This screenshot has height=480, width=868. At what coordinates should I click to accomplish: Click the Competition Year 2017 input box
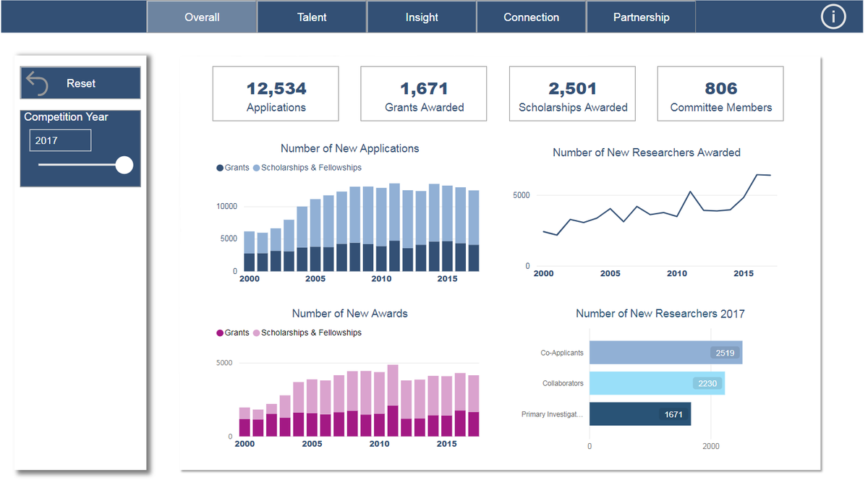tap(60, 140)
